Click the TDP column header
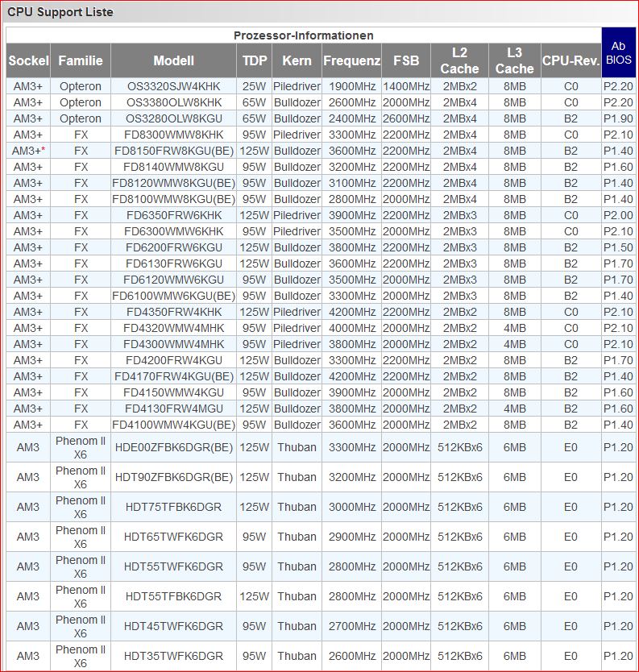This screenshot has height=672, width=639. tap(254, 60)
